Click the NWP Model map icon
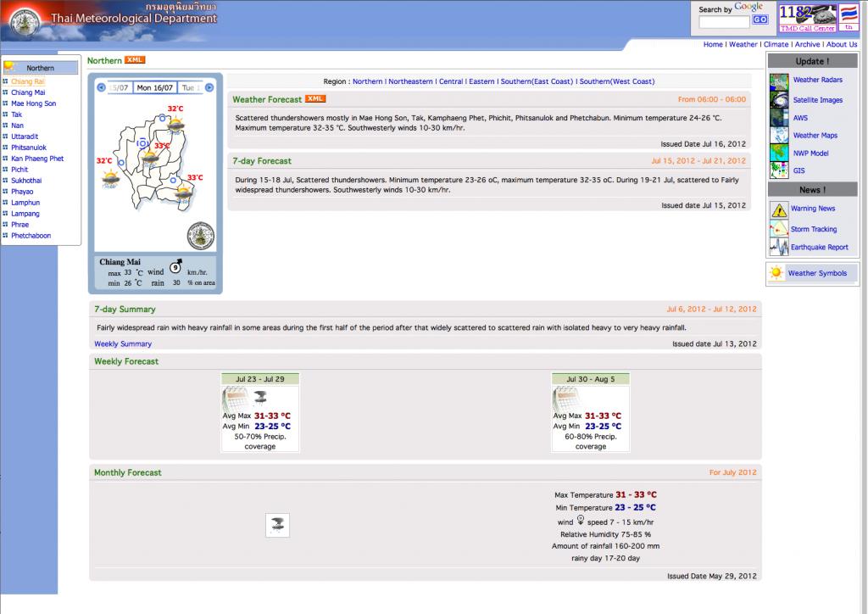Screen dimensions: 868x614 (x=779, y=153)
